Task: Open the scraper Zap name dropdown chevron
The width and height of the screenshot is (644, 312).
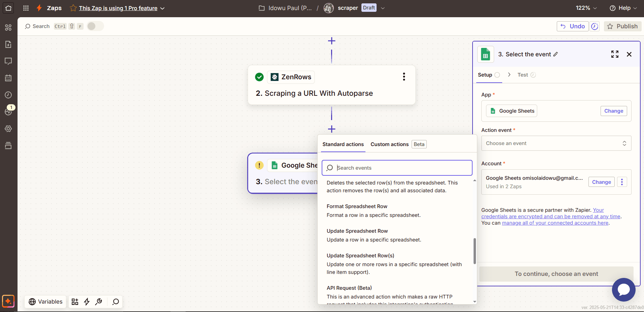Action: point(383,8)
